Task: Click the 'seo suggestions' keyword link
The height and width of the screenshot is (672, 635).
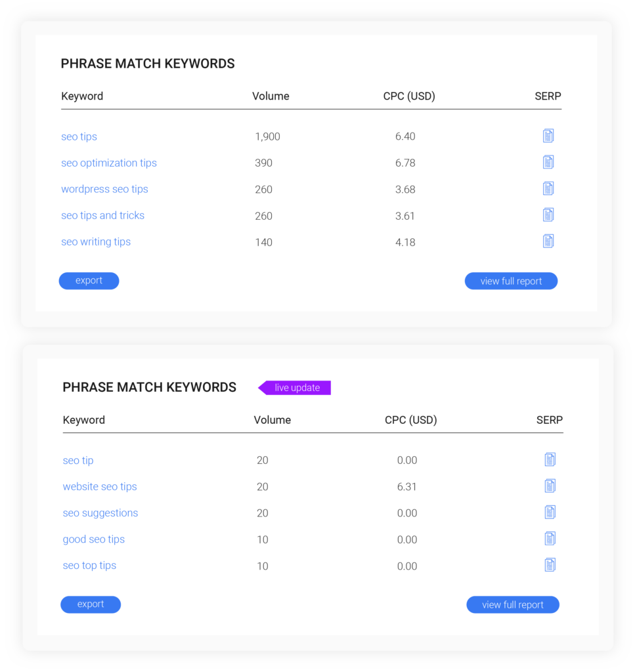Action: [x=100, y=513]
